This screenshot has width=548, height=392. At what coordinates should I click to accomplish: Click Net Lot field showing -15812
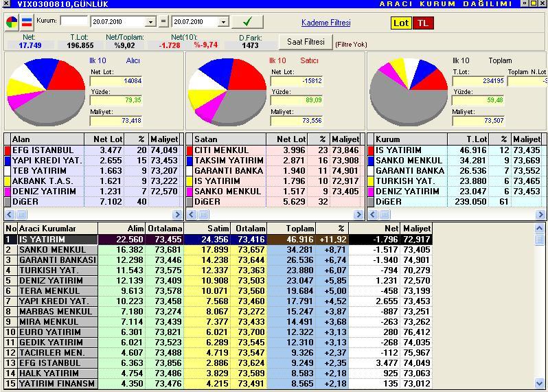[297, 81]
